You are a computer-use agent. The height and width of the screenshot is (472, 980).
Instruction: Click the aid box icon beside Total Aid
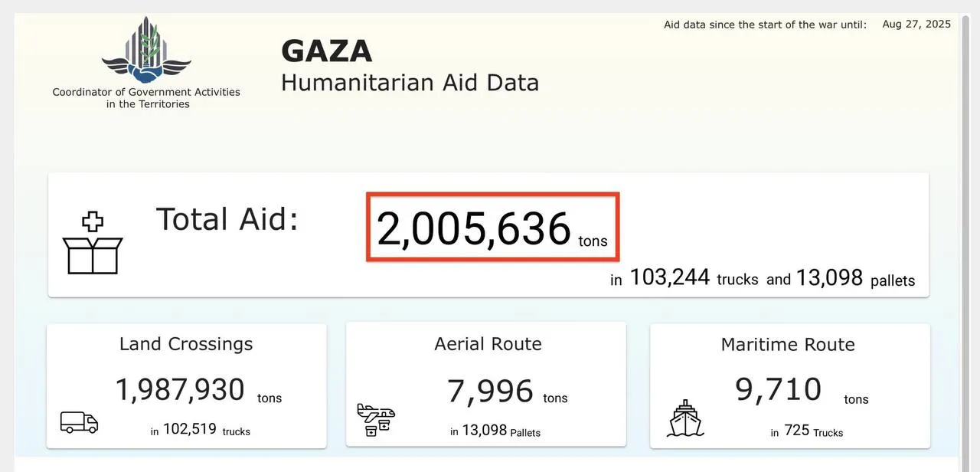[x=93, y=245]
